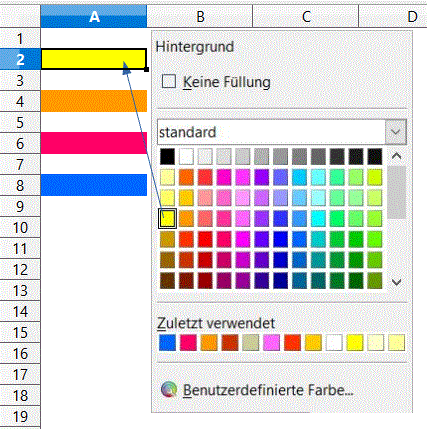The width and height of the screenshot is (427, 429).
Task: Open Benutzerdefinierte Farbe dialog
Action: [268, 390]
